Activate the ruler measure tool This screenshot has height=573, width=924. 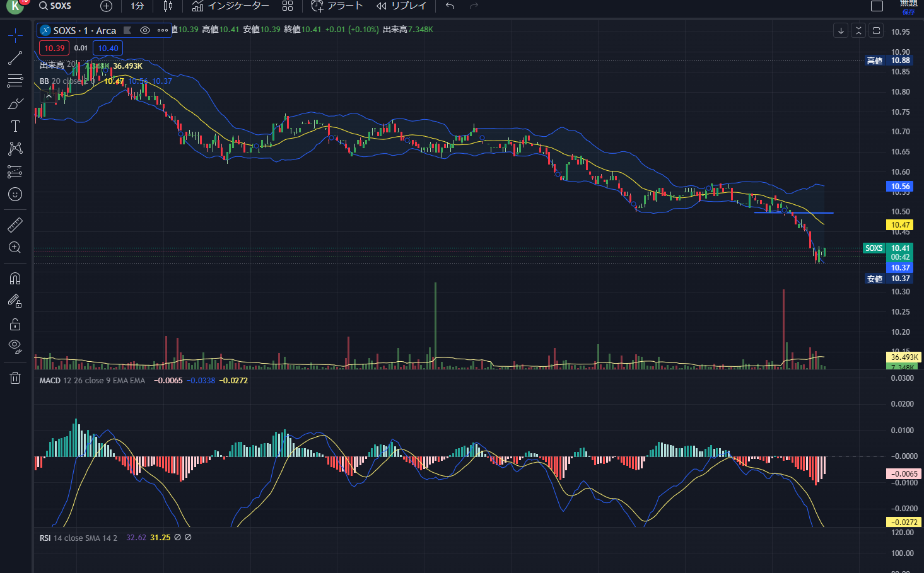15,225
